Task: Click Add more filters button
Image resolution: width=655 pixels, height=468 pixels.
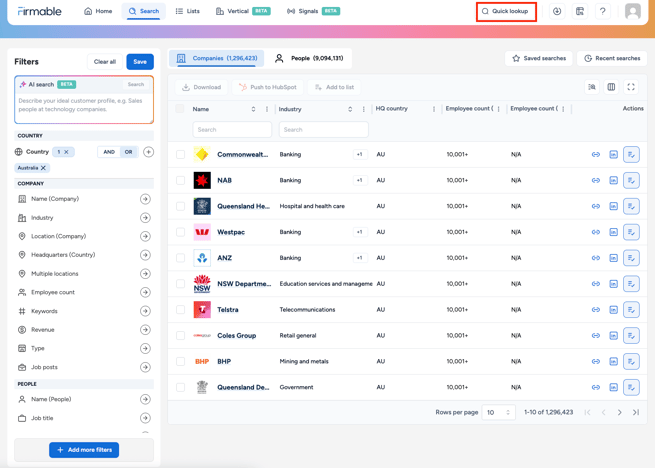Action: (84, 450)
